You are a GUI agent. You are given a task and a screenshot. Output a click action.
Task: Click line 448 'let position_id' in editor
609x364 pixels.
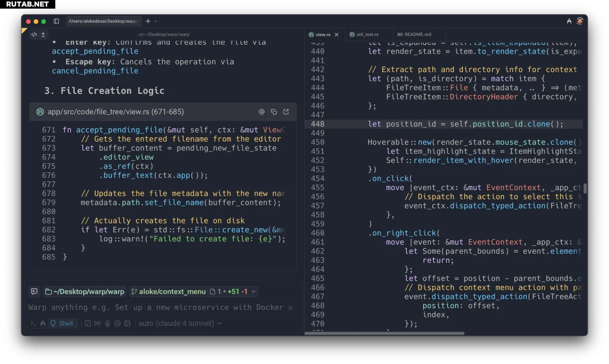[465, 124]
